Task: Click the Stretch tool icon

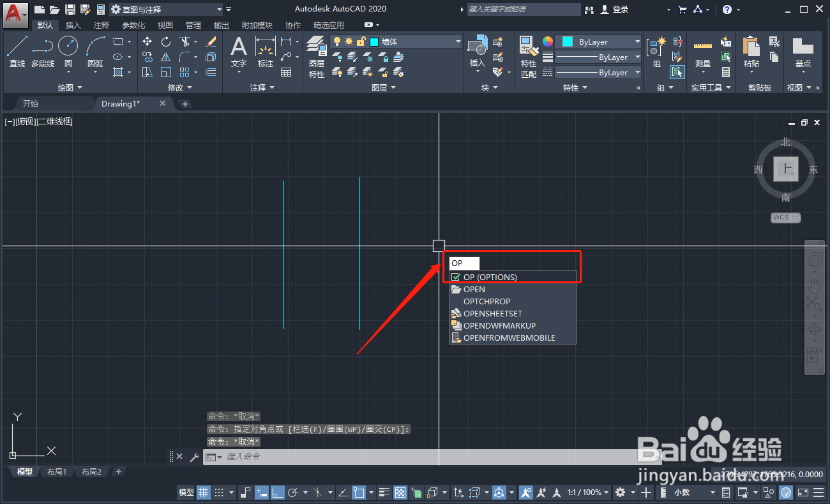Action: point(147,72)
